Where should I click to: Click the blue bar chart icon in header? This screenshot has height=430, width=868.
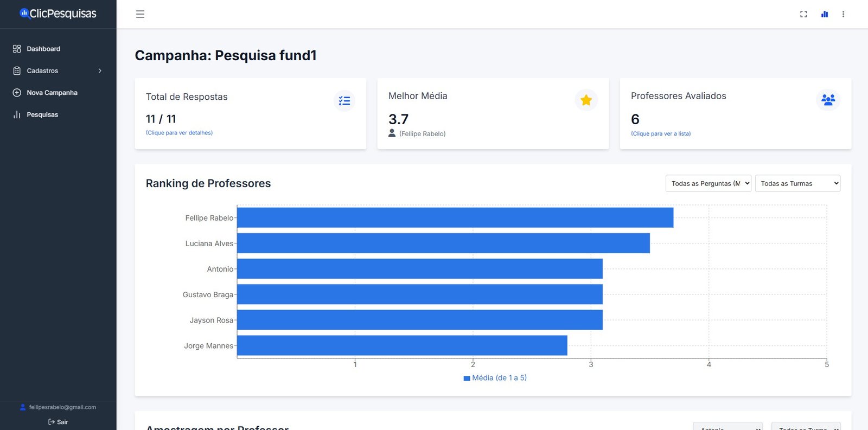pos(825,14)
